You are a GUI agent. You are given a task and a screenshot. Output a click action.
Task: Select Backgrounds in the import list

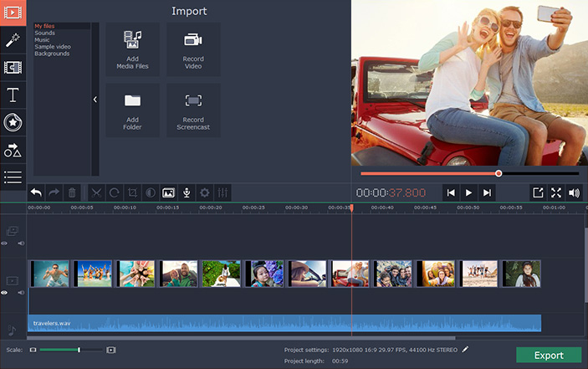pyautogui.click(x=52, y=53)
